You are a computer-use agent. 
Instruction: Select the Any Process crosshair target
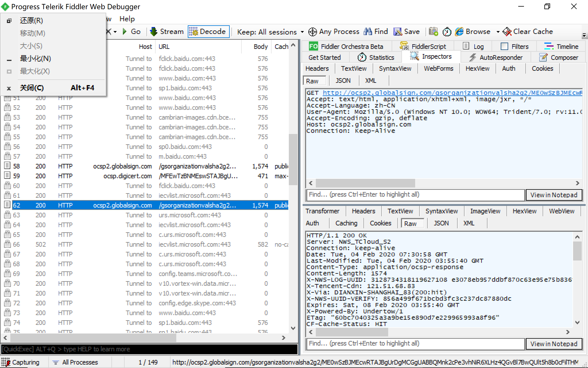coord(312,32)
